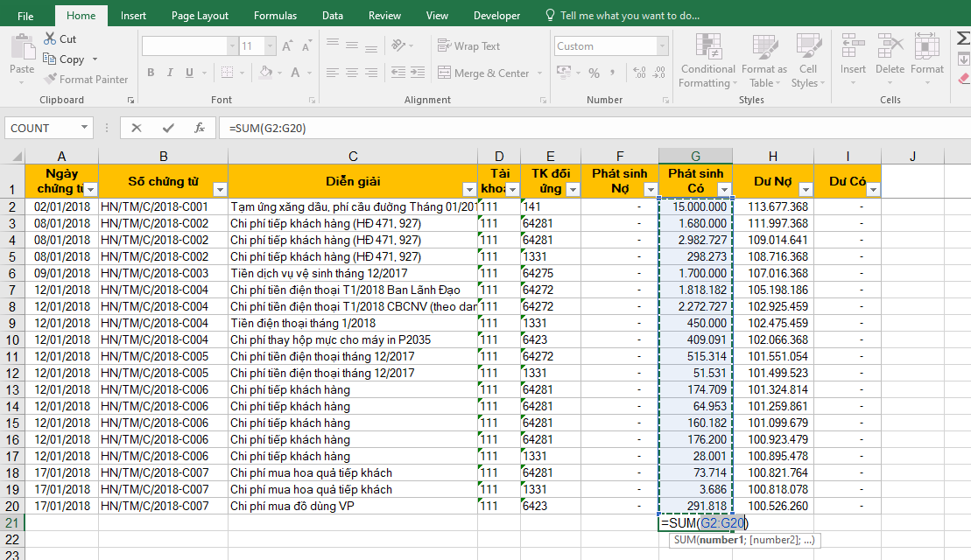Click the Format Painter brush
Image resolution: width=971 pixels, height=560 pixels.
click(52, 80)
